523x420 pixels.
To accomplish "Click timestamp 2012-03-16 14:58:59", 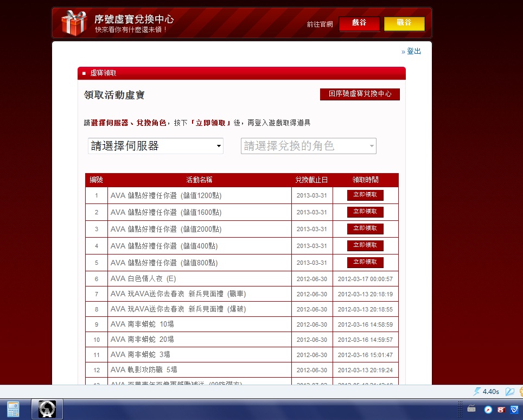I will coord(365,324).
